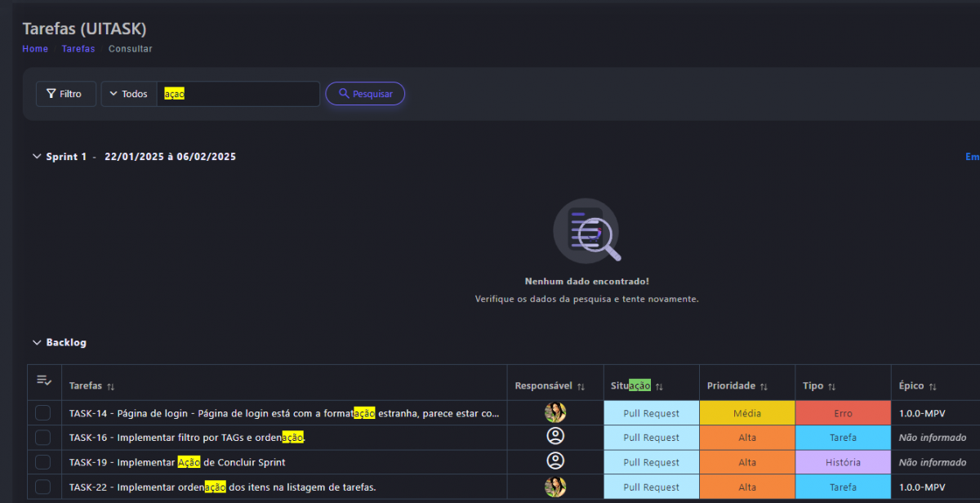Open the Filtro filter button
This screenshot has width=980, height=503.
65,94
